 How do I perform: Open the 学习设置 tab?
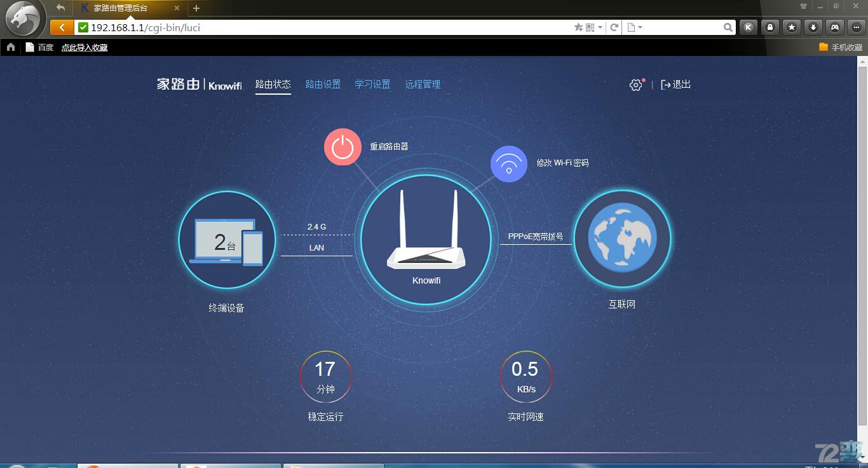click(x=372, y=84)
